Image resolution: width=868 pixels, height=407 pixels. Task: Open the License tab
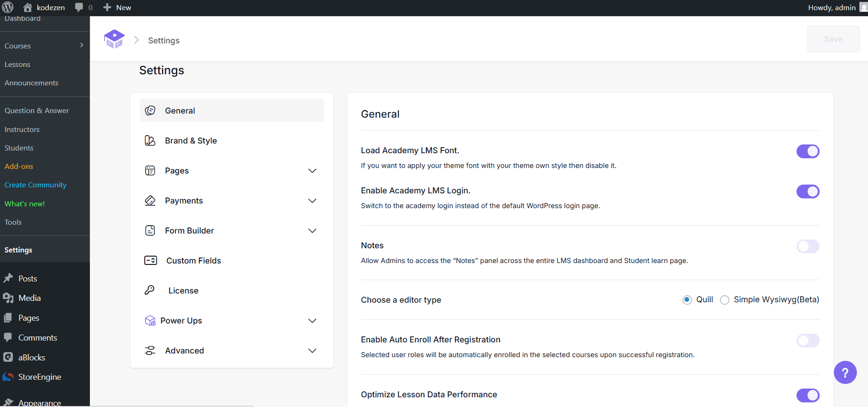[232, 290]
